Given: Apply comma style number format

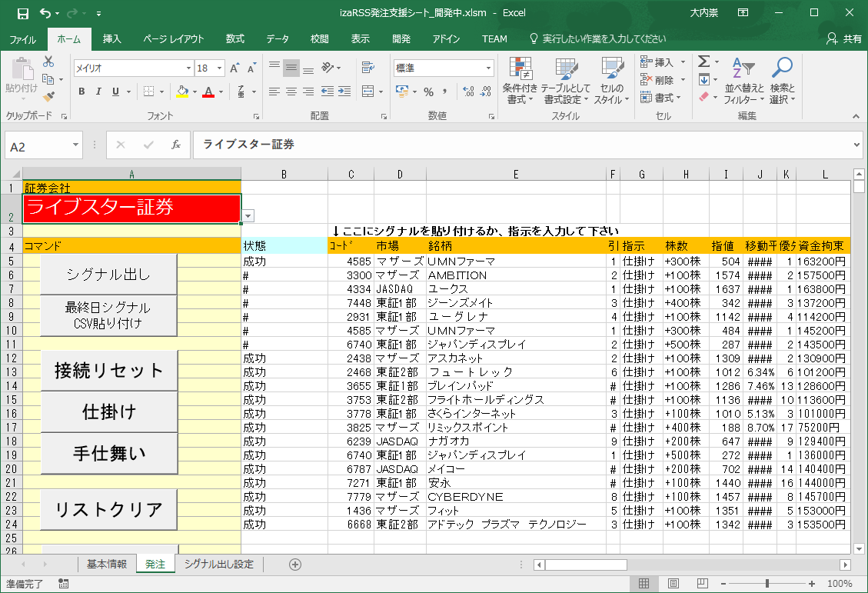Looking at the screenshot, I should pyautogui.click(x=444, y=92).
